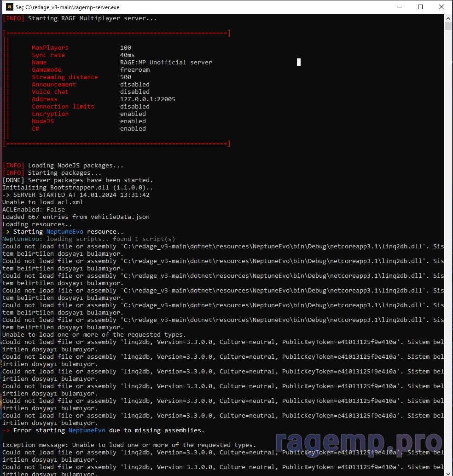Viewport: 453px width, 476px height.
Task: Click the 'Starting NeptuneEvo resource' line
Action: (63, 232)
